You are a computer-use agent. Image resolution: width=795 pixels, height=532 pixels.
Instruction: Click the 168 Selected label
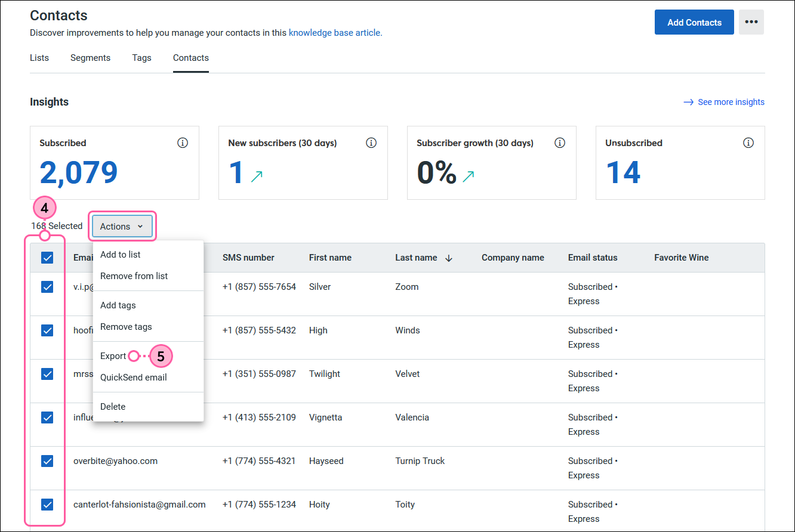coord(57,226)
